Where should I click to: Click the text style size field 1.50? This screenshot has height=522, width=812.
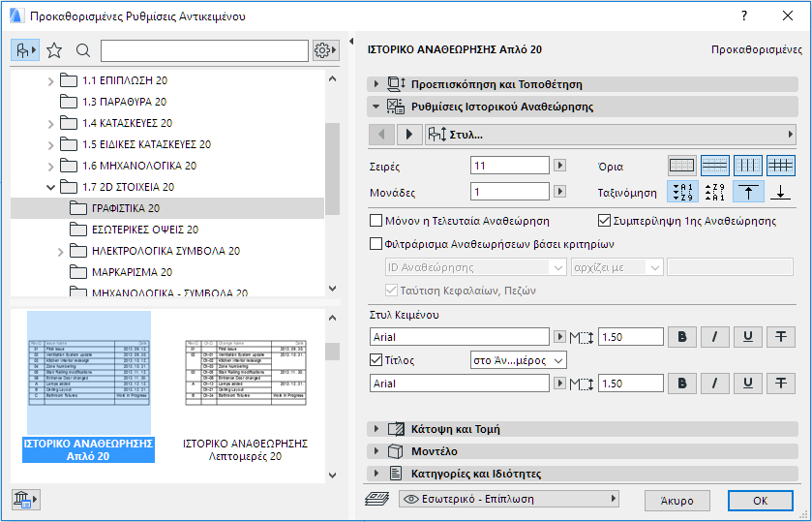[631, 337]
